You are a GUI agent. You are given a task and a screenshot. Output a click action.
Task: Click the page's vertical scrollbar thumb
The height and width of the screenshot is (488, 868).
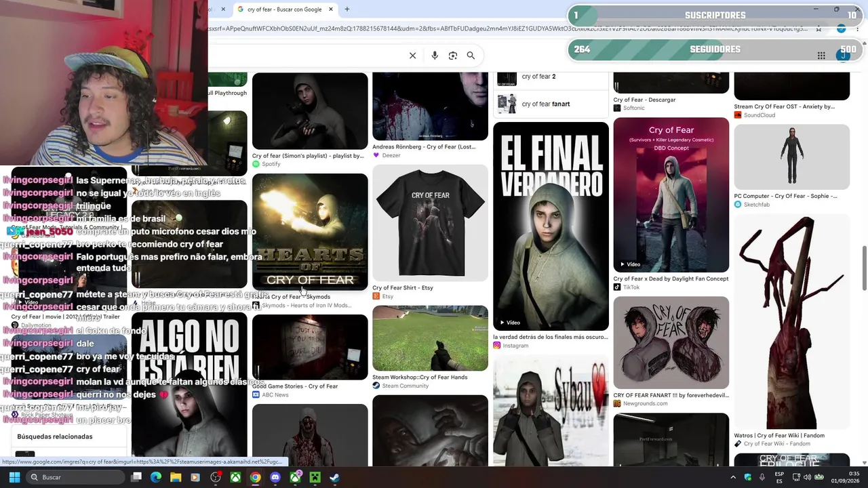point(864,269)
